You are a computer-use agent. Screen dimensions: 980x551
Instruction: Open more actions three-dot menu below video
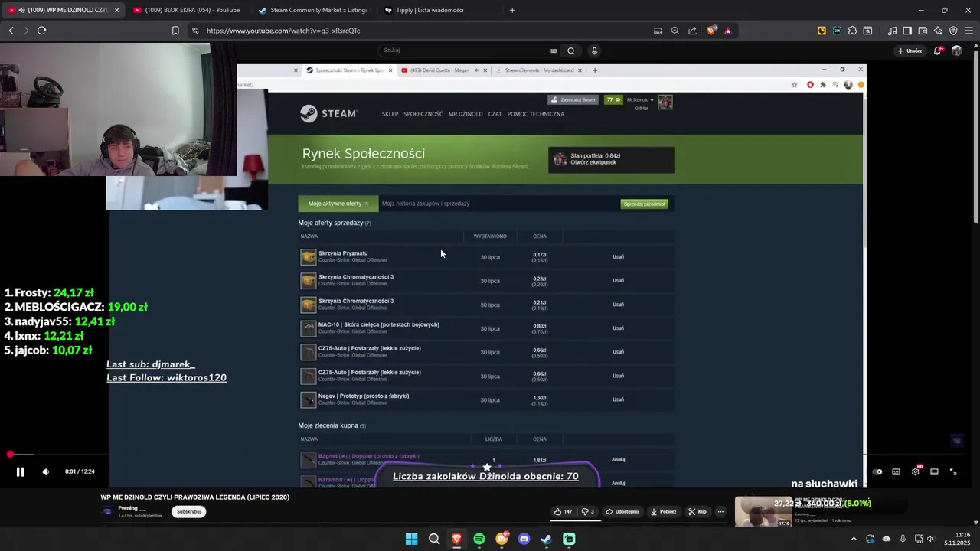(720, 512)
